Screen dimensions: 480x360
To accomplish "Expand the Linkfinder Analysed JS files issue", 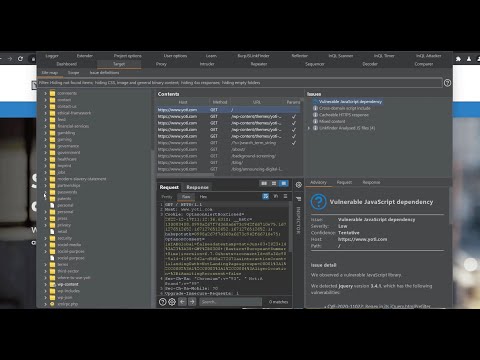I will click(x=309, y=128).
